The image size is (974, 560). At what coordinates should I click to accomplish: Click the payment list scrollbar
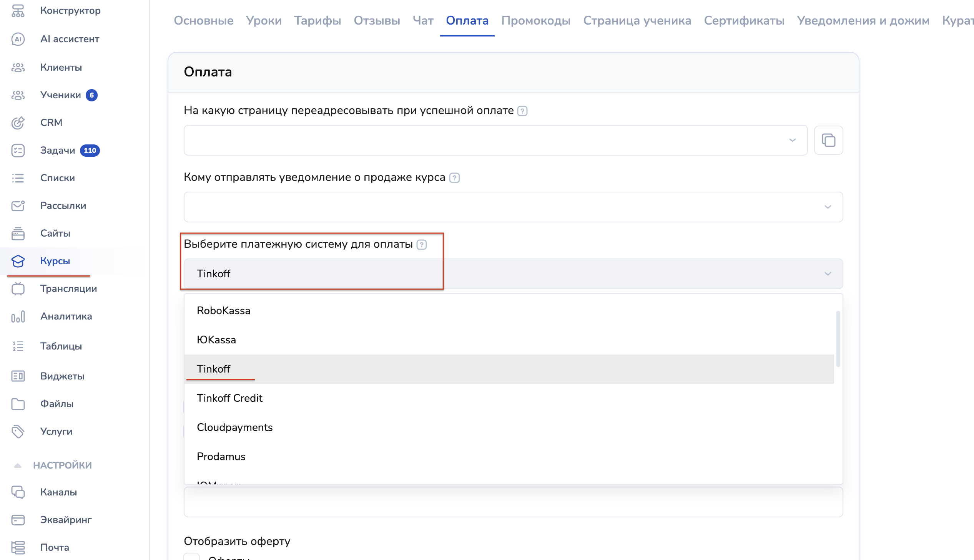coord(838,338)
